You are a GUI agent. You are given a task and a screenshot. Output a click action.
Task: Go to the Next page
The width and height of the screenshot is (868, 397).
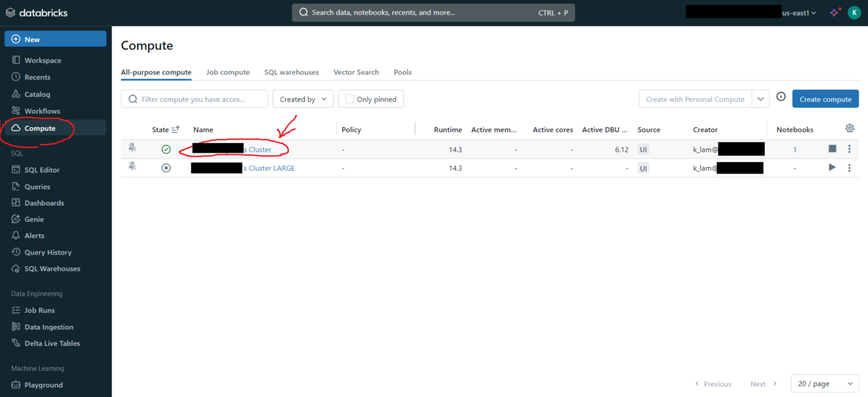[764, 384]
